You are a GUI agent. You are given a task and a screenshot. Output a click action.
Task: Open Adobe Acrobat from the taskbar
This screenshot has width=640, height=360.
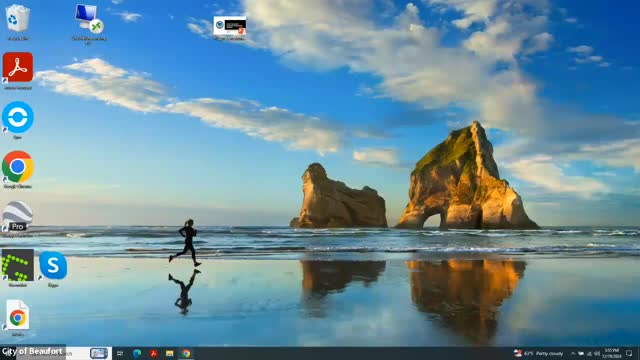153,353
